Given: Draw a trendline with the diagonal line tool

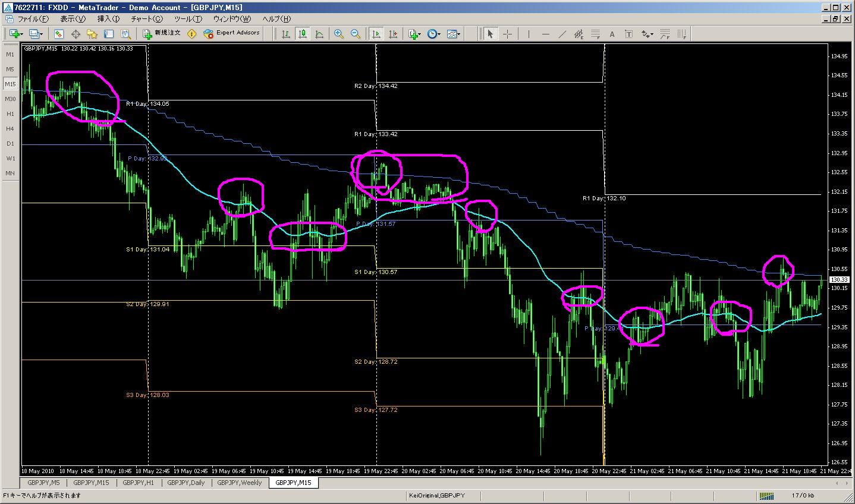Looking at the screenshot, I should pos(562,34).
